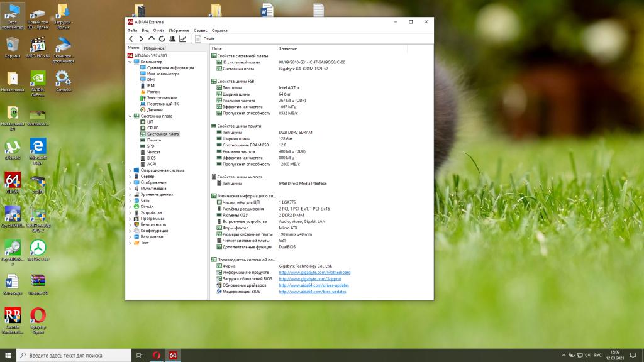644x362 pixels.
Task: Collapse the Компьютер tree node
Action: (x=130, y=62)
